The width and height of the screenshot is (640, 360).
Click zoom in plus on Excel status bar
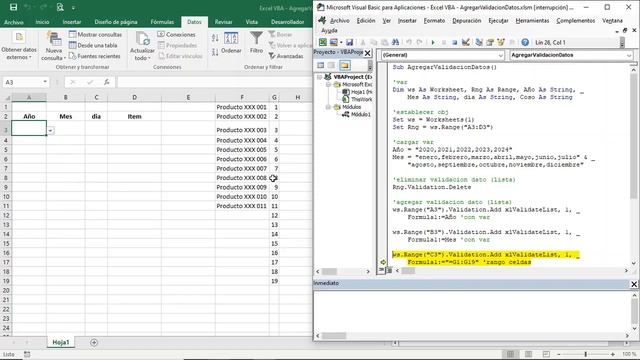click(613, 354)
